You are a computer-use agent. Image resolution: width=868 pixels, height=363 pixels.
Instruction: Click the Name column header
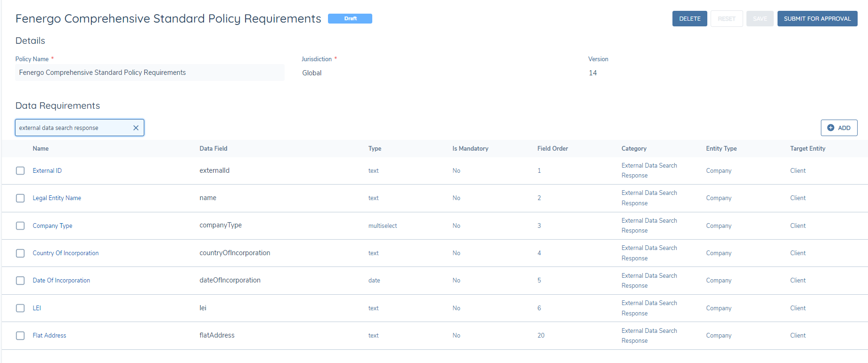tap(41, 148)
